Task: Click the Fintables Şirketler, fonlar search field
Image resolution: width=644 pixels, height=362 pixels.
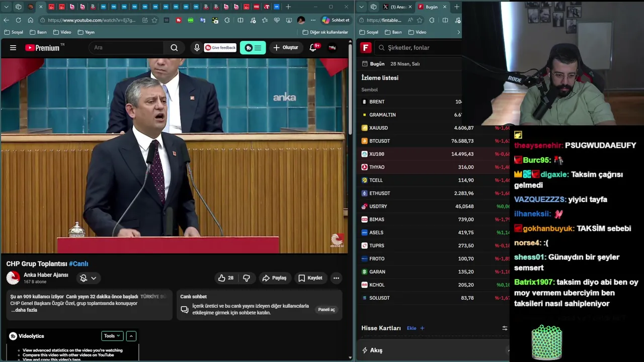Action: [417, 48]
